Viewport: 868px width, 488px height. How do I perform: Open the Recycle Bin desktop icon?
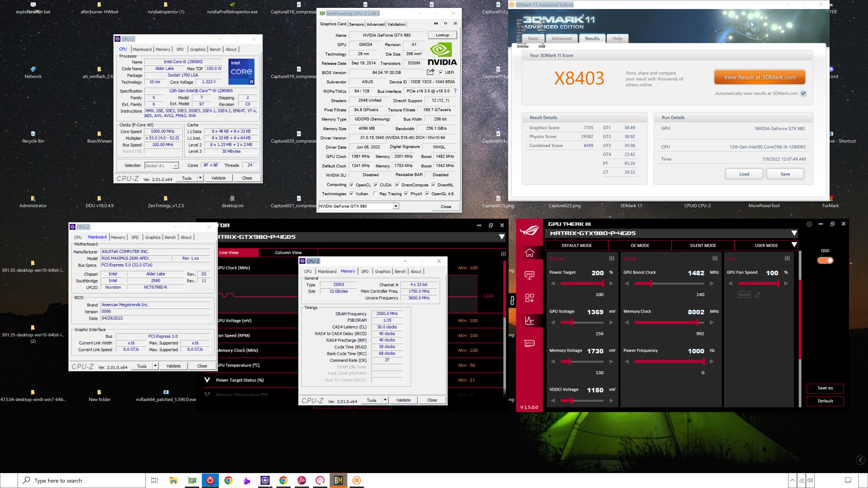pyautogui.click(x=33, y=137)
